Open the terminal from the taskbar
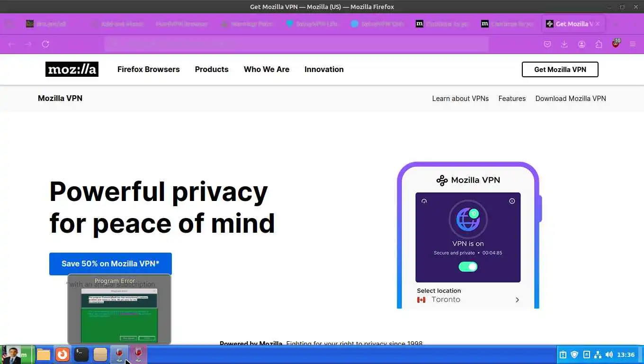Screen dimensions: 644x364 pyautogui.click(x=81, y=355)
